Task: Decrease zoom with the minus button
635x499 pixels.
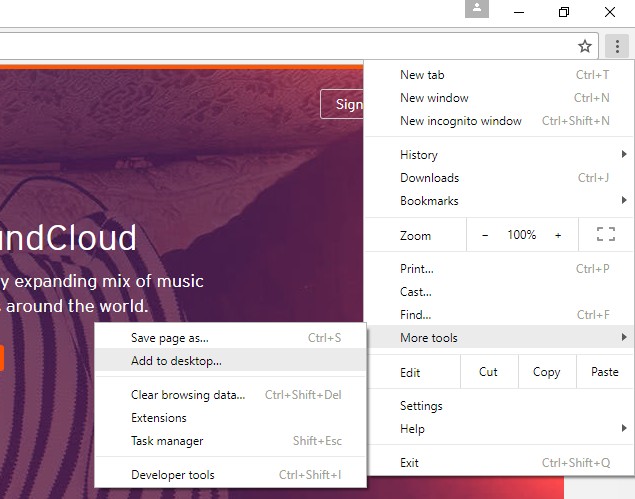Action: (485, 235)
